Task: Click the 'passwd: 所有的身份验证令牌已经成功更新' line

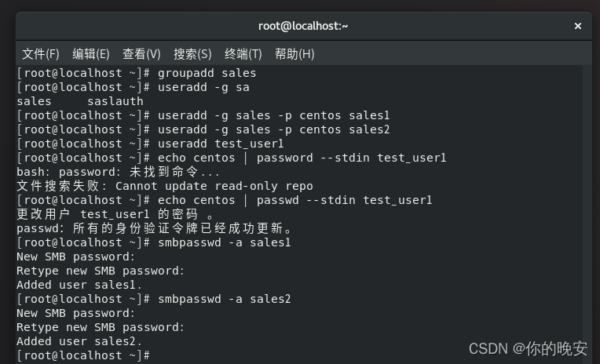Action: pyautogui.click(x=154, y=228)
